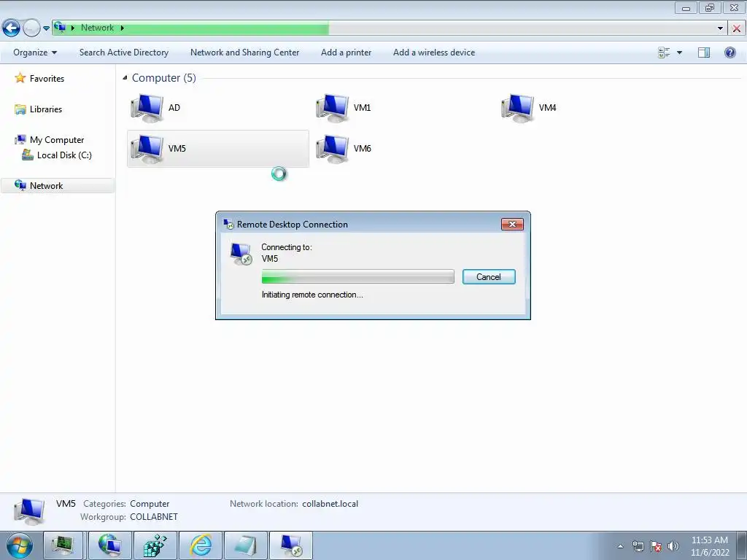This screenshot has width=747, height=560.
Task: Stop loading with the red X button
Action: pos(737,28)
